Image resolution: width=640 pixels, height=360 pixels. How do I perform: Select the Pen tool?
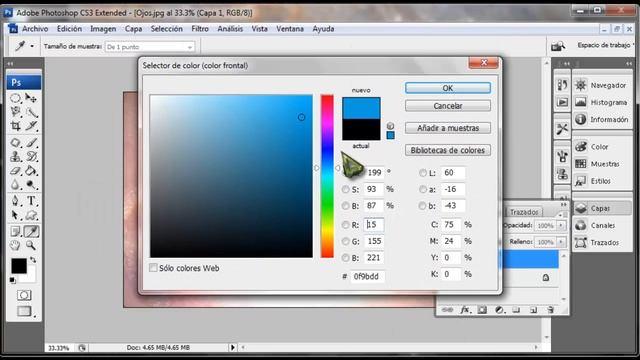point(16,201)
